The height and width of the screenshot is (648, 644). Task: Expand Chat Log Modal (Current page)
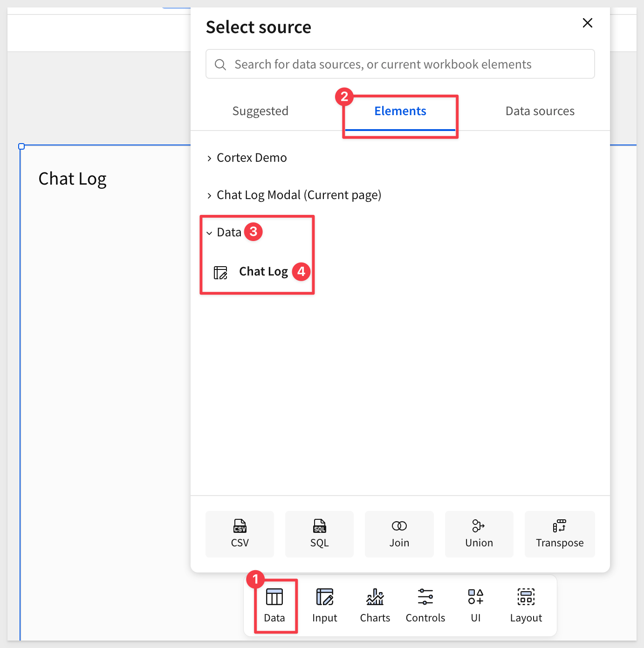click(298, 195)
